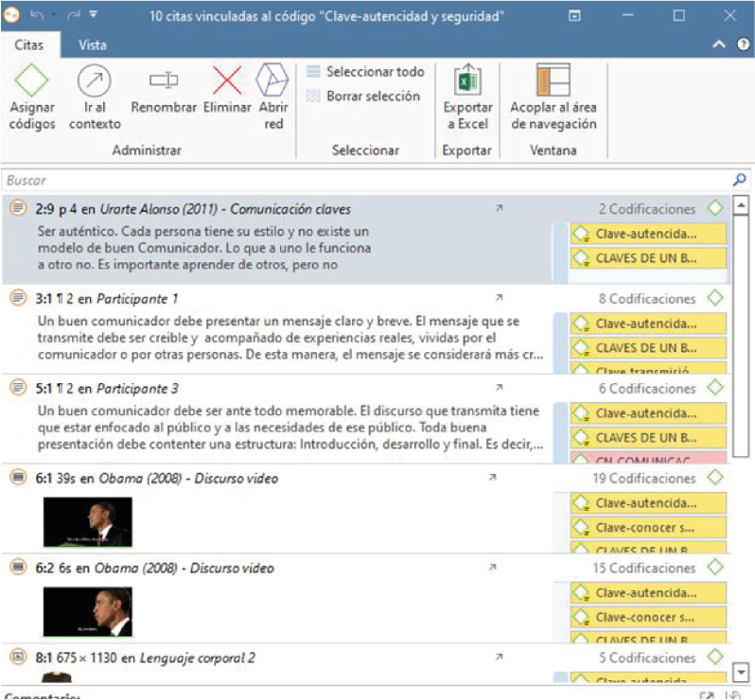Open the Obama video thumbnail for quotation 6:1
This screenshot has width=755, height=700.
tap(87, 522)
